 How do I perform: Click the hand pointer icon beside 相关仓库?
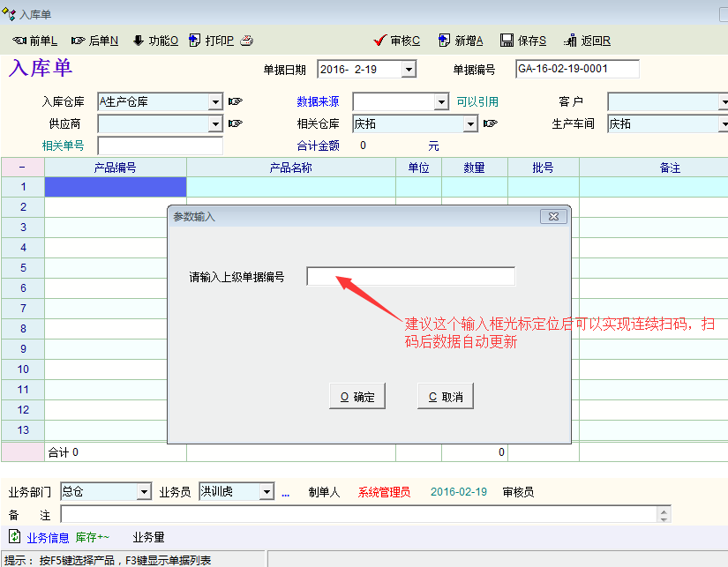(x=490, y=124)
